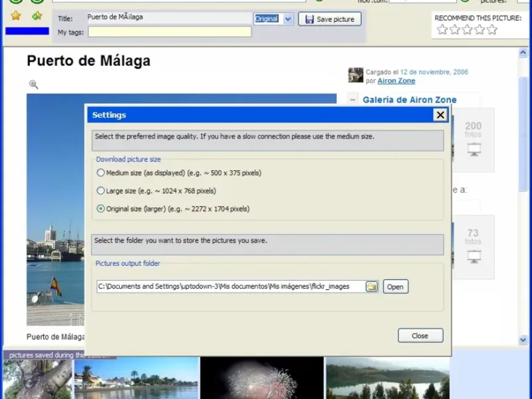Click the Puerto de Málaga caption below photo
The image size is (532, 399).
tap(56, 336)
